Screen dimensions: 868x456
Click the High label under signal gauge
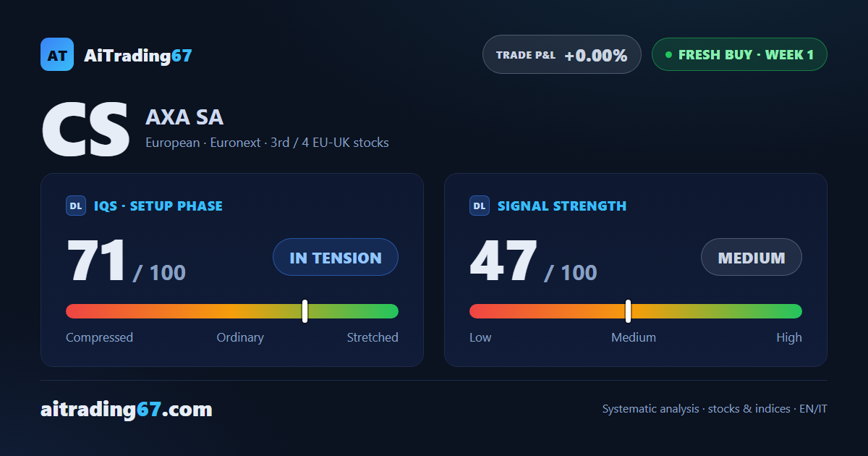coord(789,337)
